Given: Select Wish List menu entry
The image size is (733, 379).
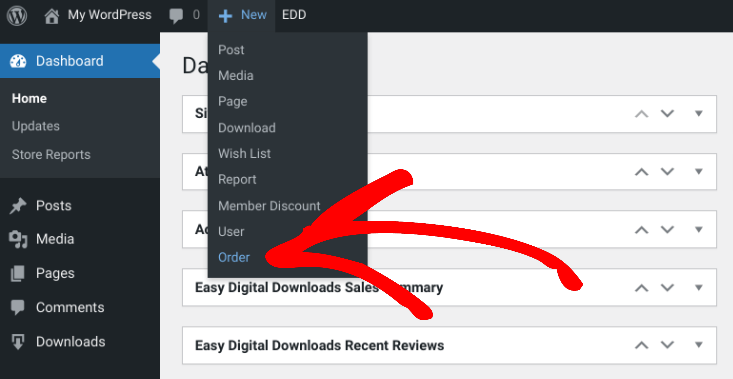Looking at the screenshot, I should coord(244,154).
